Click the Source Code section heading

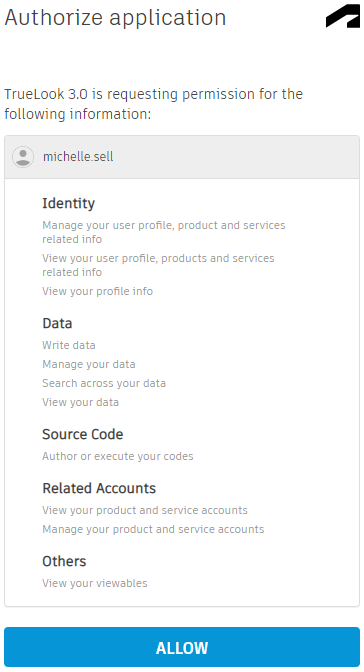(83, 434)
